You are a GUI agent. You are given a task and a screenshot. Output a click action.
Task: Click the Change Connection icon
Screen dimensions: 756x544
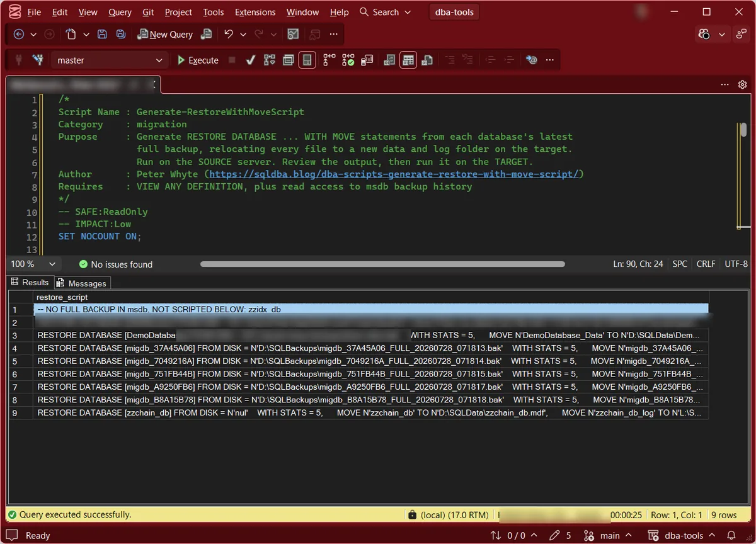pos(39,60)
